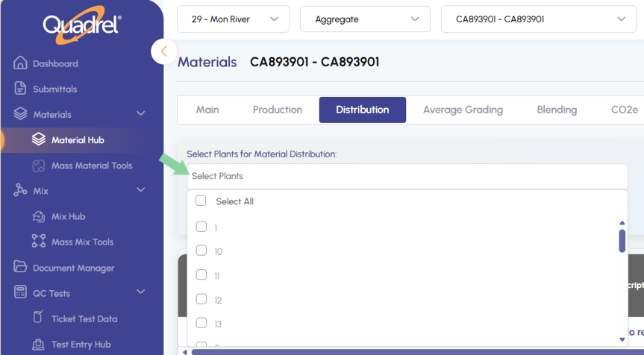Click the Material Hub layers icon
Viewport: 644px width, 355px height.
tap(39, 139)
